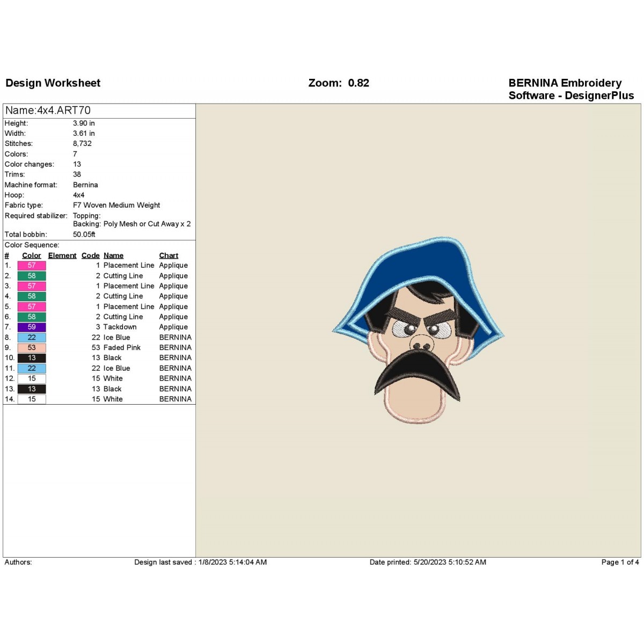
Task: Click Ice Blue swatch 22 in row 11
Action: click(x=32, y=368)
